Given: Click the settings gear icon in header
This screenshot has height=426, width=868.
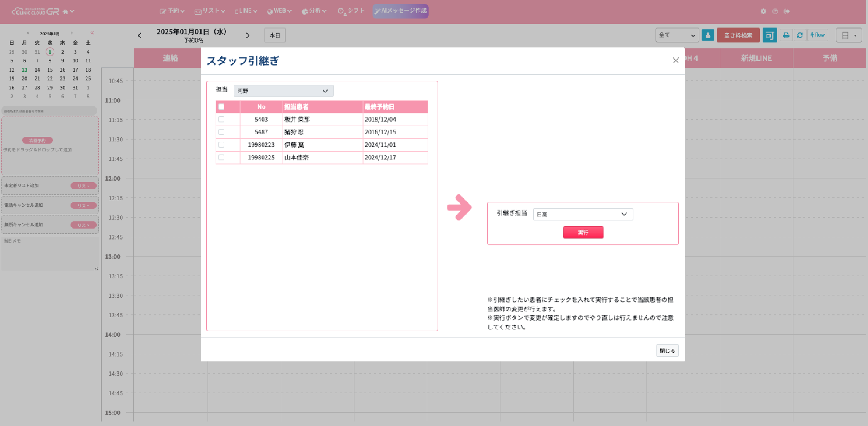Looking at the screenshot, I should pos(763,11).
